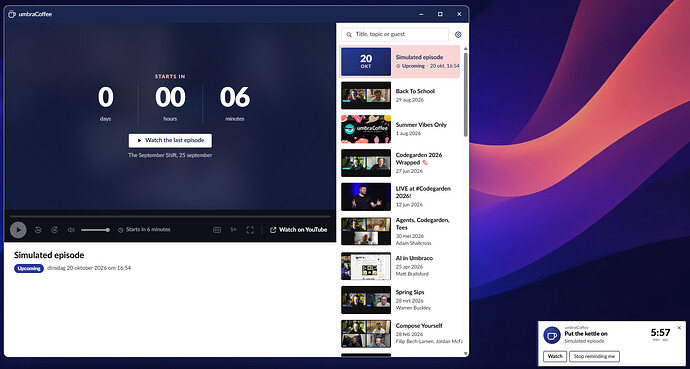This screenshot has height=369, width=690.
Task: Click the Agents, Codegarden, Tees thumbnail
Action: (x=366, y=231)
